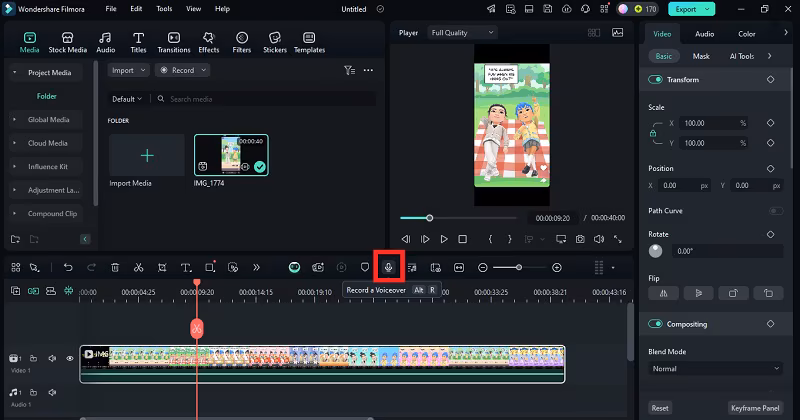
Task: Take a snapshot with camera icon in player
Action: tap(580, 239)
